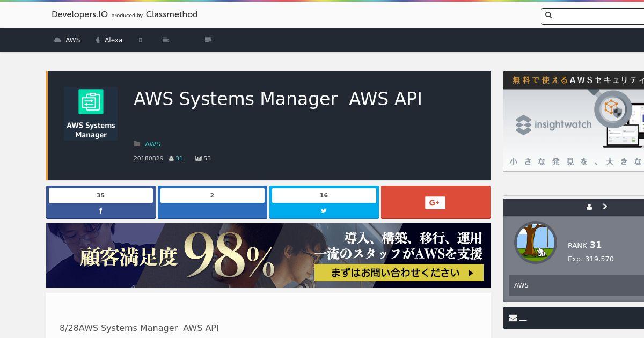Open the AWS category link under title

[152, 144]
